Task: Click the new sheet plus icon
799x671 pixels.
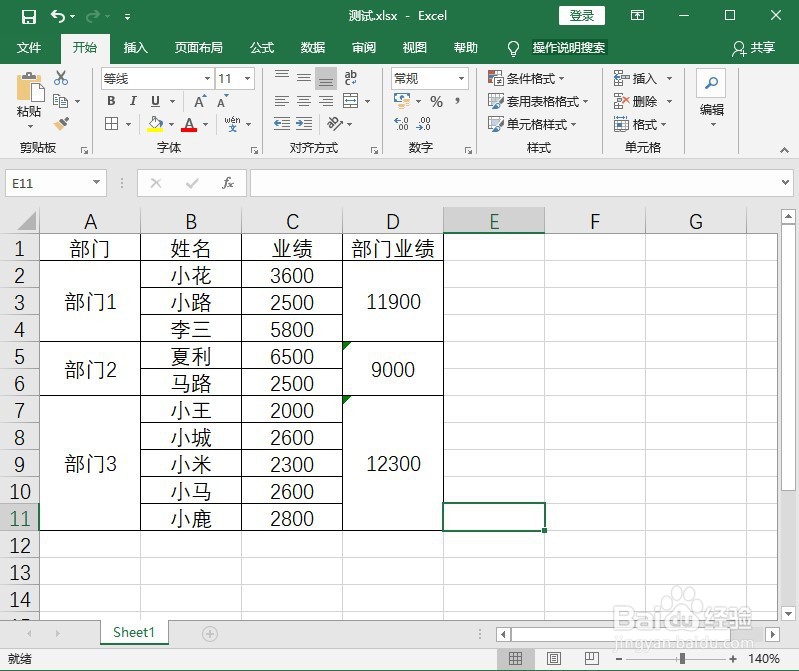Action: click(x=210, y=634)
